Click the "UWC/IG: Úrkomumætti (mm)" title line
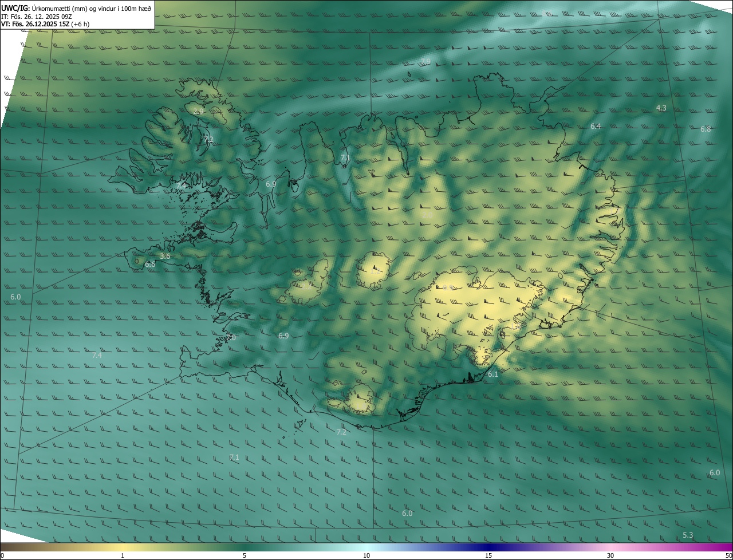The height and width of the screenshot is (560, 733). 76,8
